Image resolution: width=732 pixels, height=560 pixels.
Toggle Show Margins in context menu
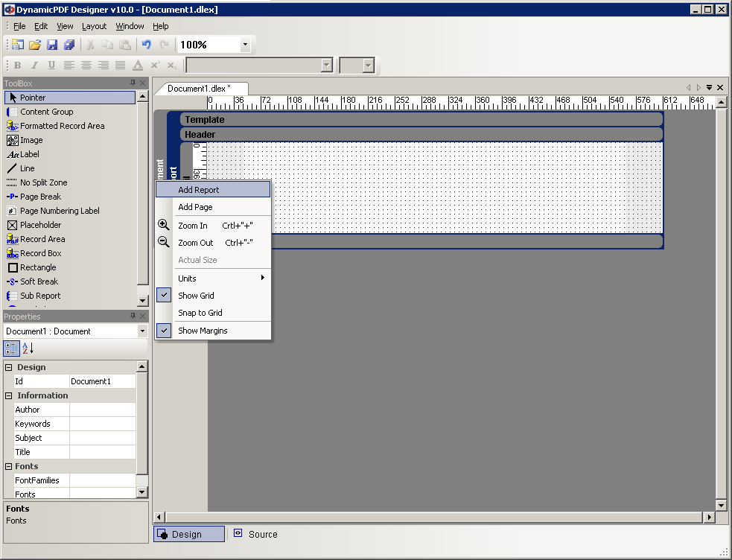213,331
